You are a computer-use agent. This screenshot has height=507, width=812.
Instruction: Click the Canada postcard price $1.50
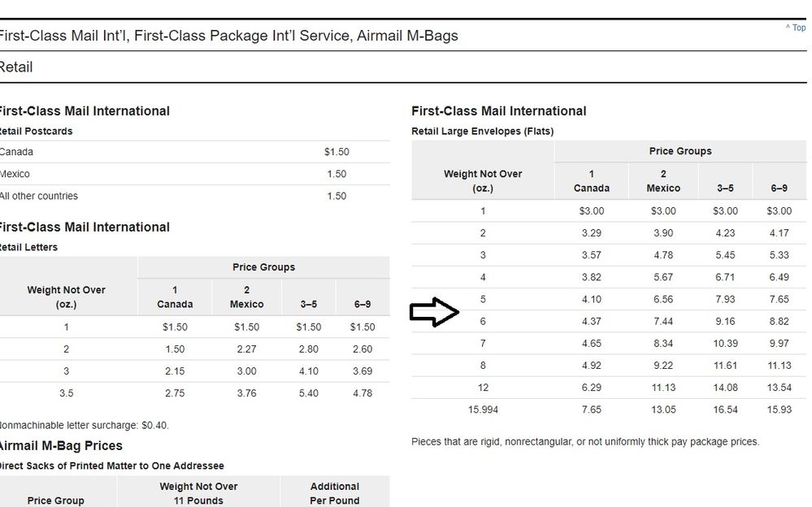pos(337,152)
